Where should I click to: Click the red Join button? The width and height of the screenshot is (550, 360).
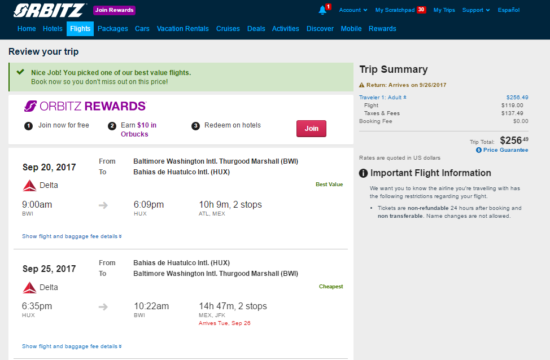(311, 128)
